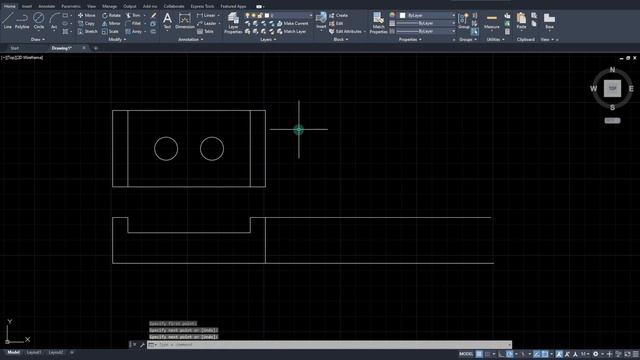Expand the Utilities panel

[496, 40]
